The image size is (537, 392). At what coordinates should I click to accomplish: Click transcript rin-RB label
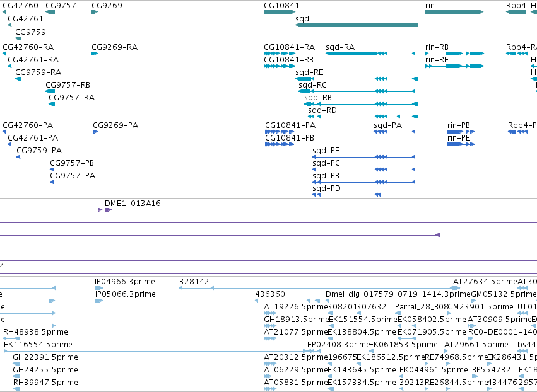(x=437, y=47)
